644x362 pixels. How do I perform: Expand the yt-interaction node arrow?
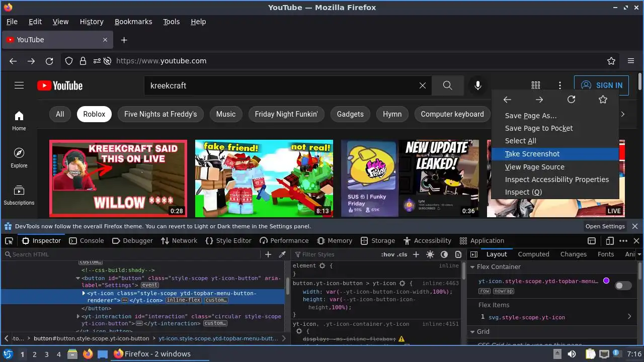click(x=78, y=316)
